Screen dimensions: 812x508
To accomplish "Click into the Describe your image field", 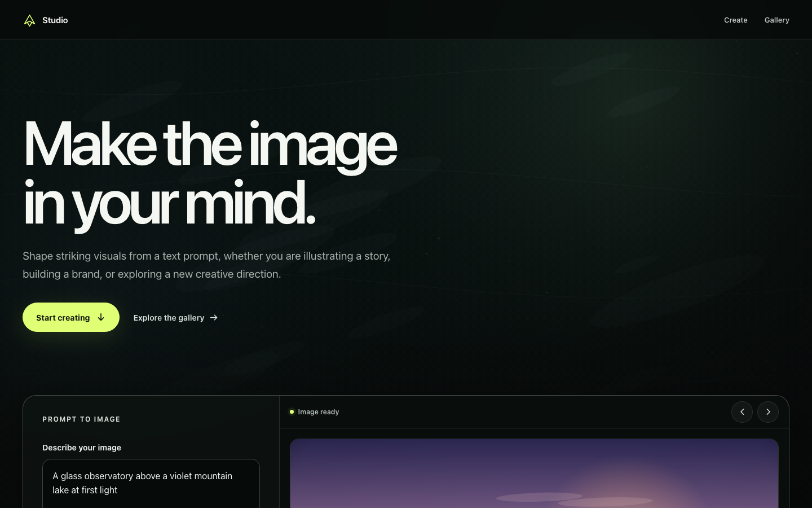I will (x=151, y=484).
